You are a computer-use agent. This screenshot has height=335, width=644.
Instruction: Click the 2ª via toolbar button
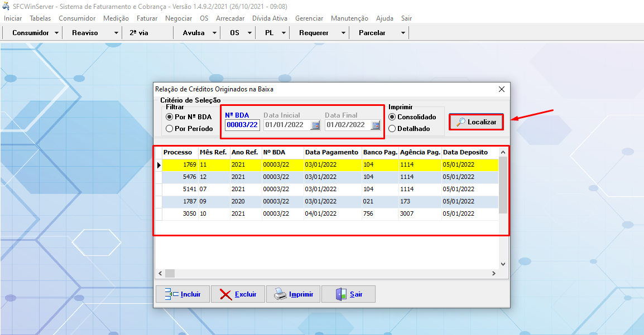point(139,33)
